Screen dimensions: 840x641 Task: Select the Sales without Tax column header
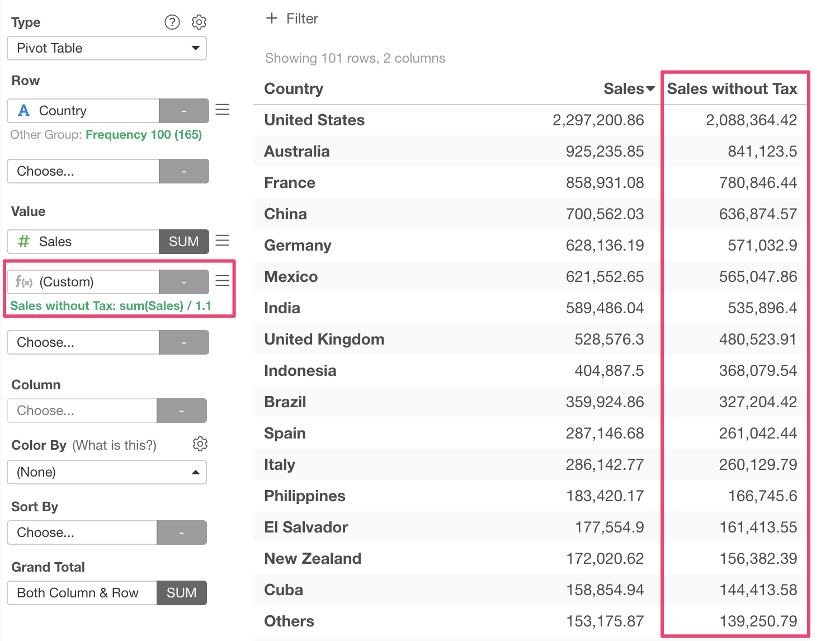click(x=732, y=89)
